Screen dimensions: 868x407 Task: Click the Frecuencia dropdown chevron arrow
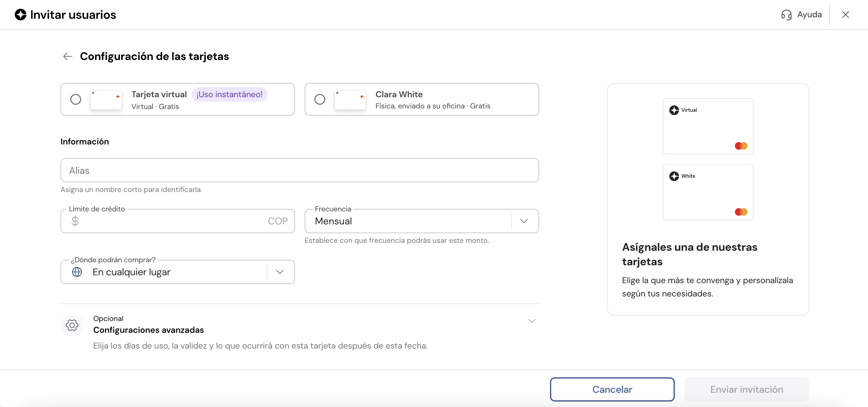point(524,221)
